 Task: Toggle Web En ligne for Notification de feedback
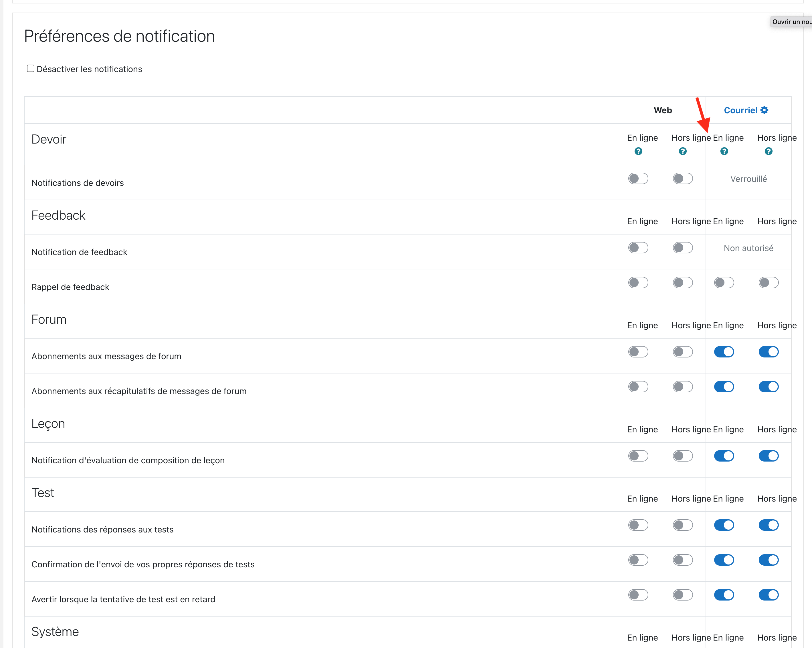(638, 248)
